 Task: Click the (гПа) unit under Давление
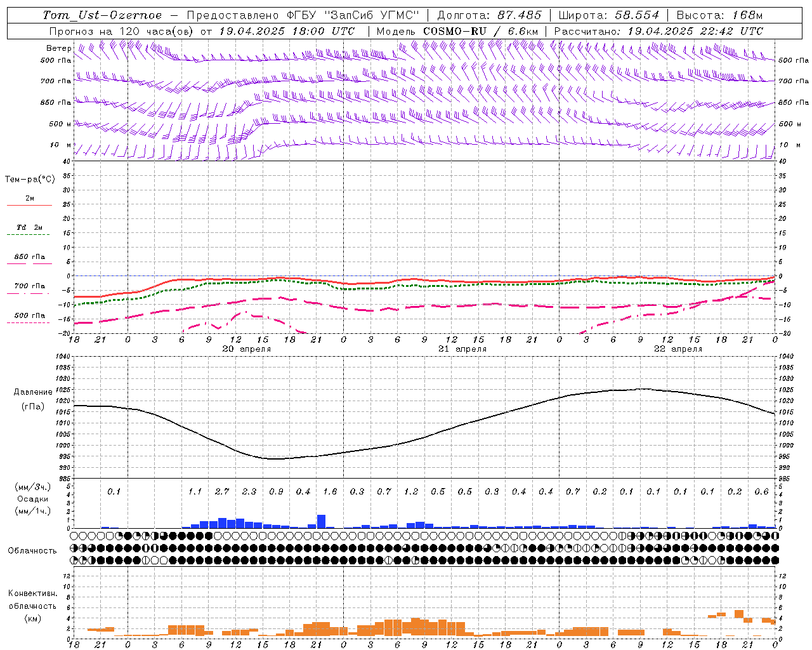tap(33, 407)
